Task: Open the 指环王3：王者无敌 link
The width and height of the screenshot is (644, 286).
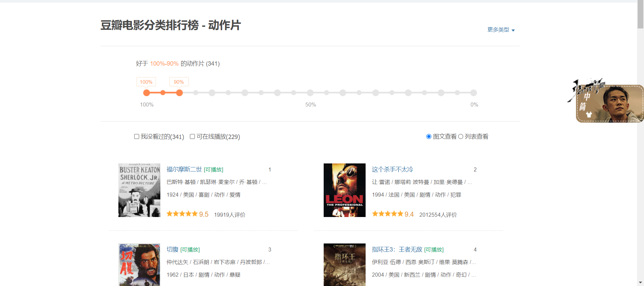Action: click(397, 249)
